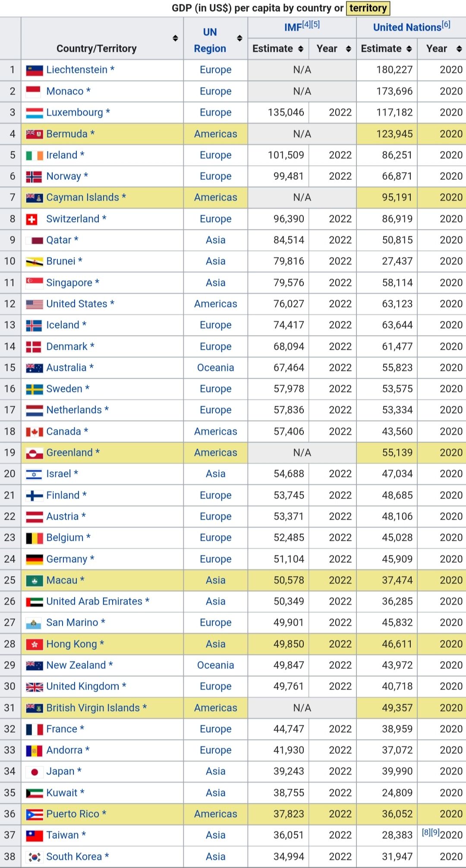Open the IMF header link

coord(293,28)
